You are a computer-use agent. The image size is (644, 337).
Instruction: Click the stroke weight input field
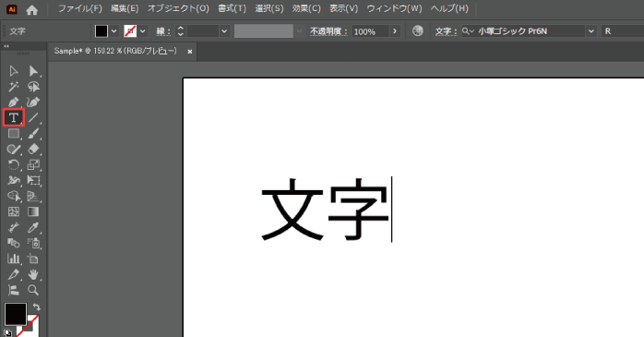pyautogui.click(x=202, y=31)
